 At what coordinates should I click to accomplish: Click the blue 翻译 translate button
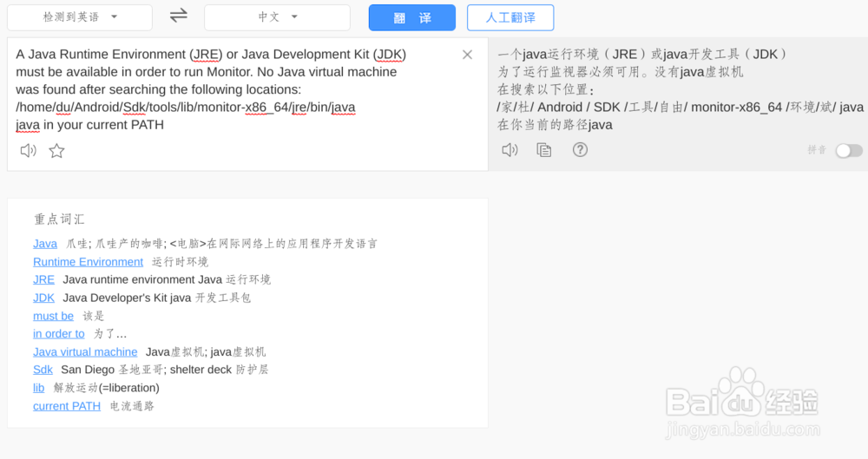coord(411,17)
